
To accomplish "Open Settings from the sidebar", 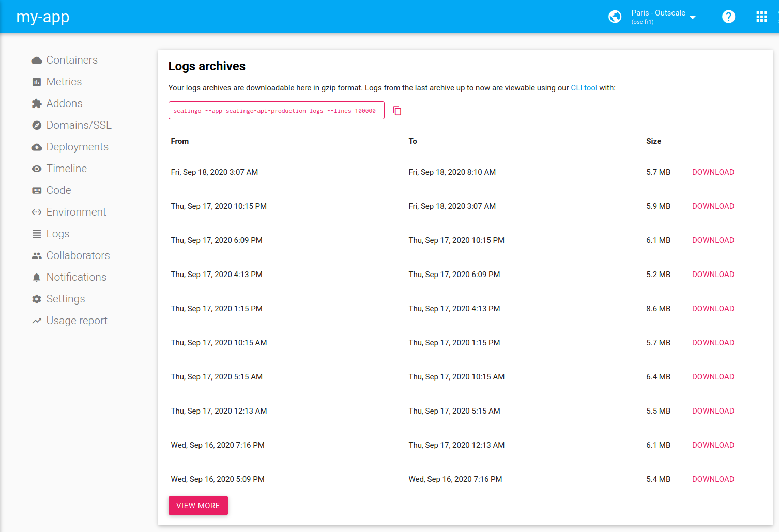I will [66, 299].
